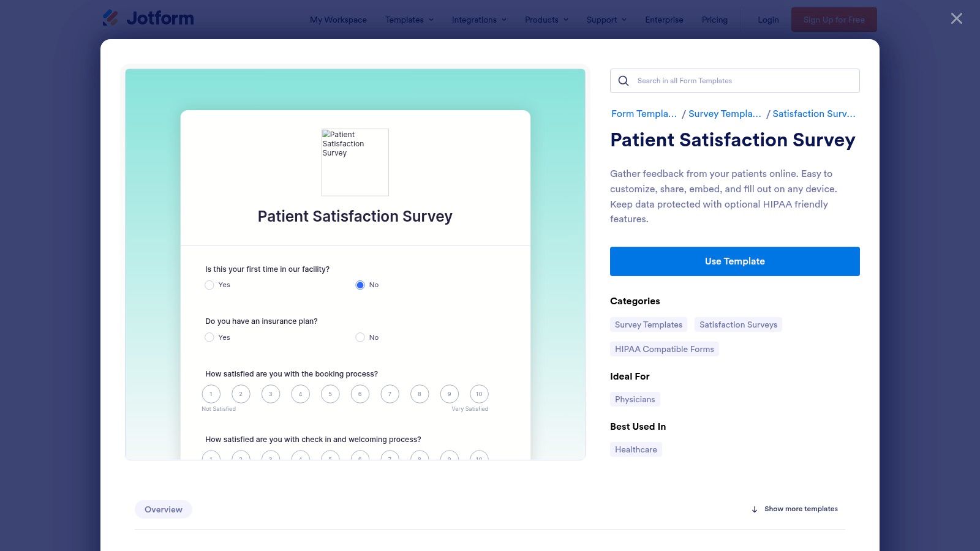The image size is (980, 551).
Task: Select the Survey Templates category tag
Action: tap(648, 324)
